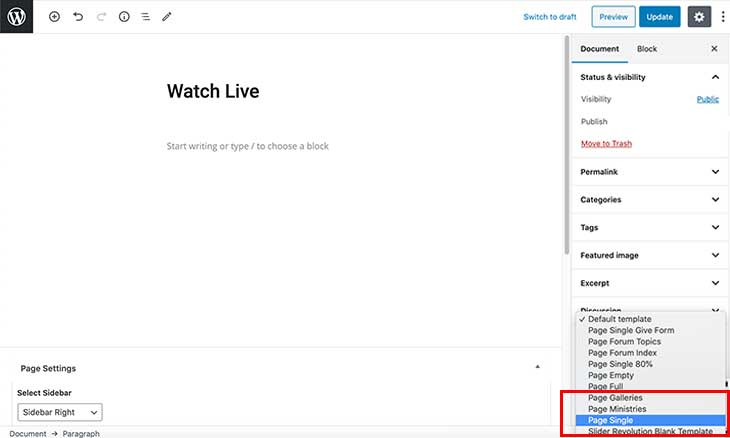Choose Page Forum Topics template
730x438 pixels.
click(x=650, y=342)
